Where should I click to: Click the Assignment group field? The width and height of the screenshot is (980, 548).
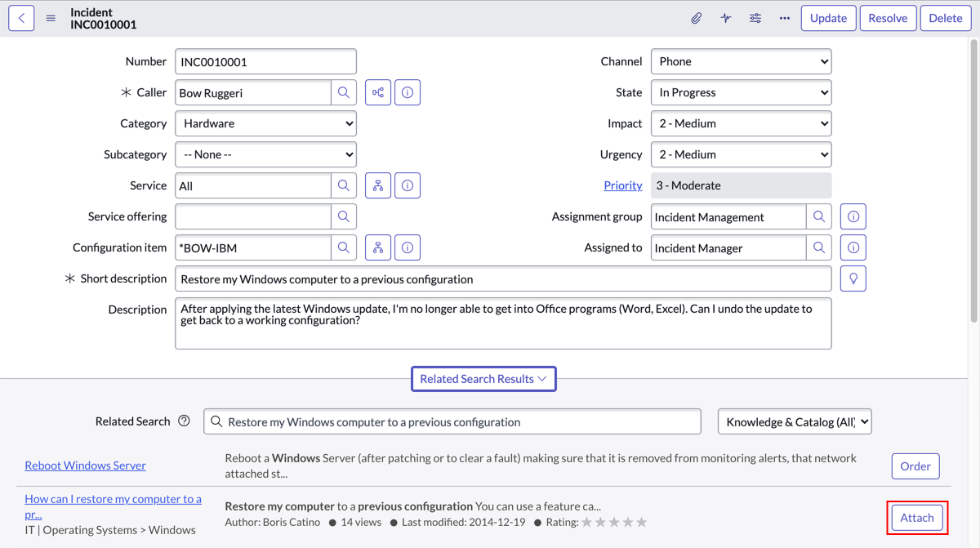(x=728, y=216)
